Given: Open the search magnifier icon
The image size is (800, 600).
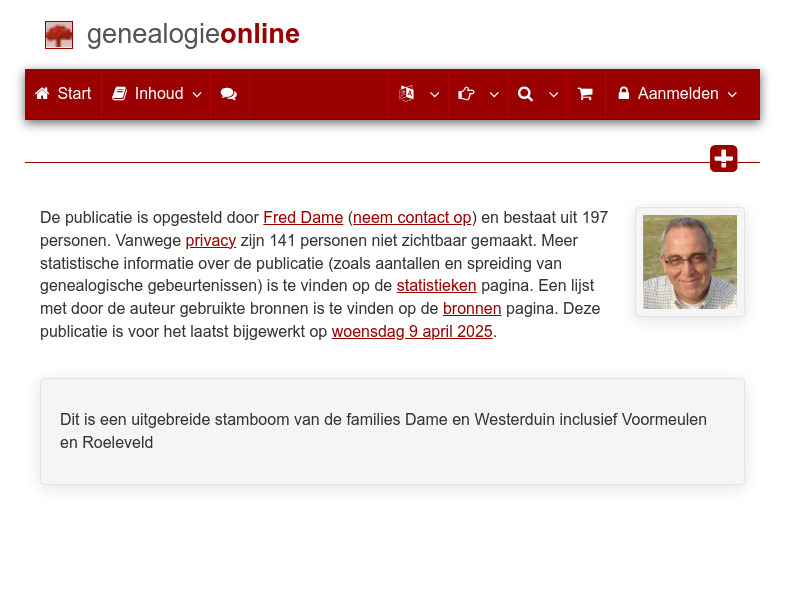Looking at the screenshot, I should (x=525, y=94).
